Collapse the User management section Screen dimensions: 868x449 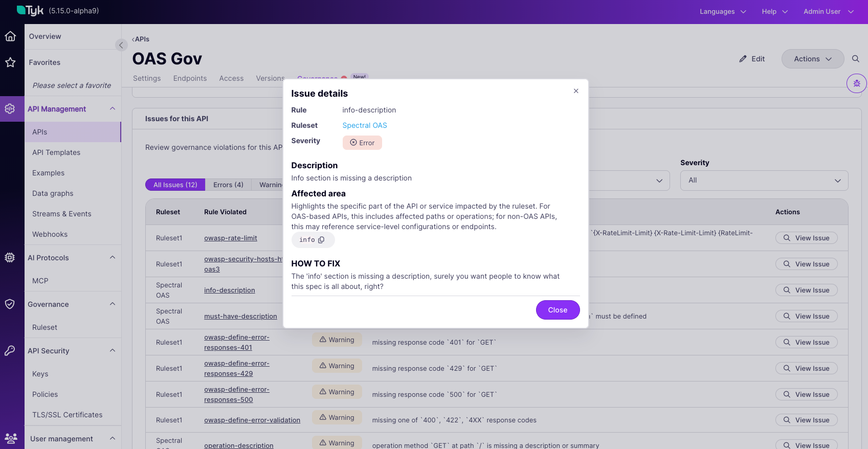tap(113, 438)
